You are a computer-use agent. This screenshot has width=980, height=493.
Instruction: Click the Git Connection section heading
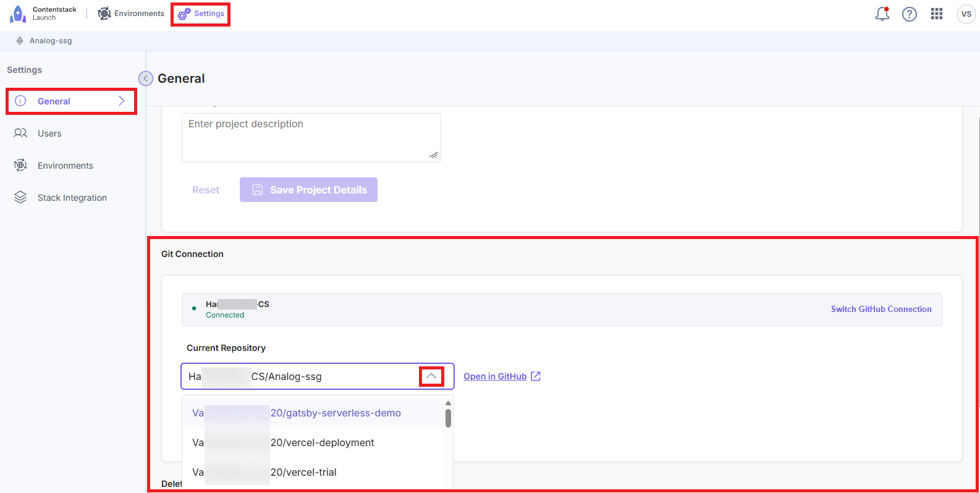(x=192, y=254)
